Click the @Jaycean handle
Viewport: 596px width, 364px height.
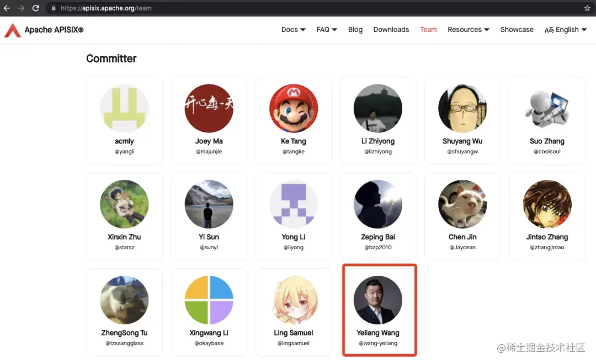point(462,247)
